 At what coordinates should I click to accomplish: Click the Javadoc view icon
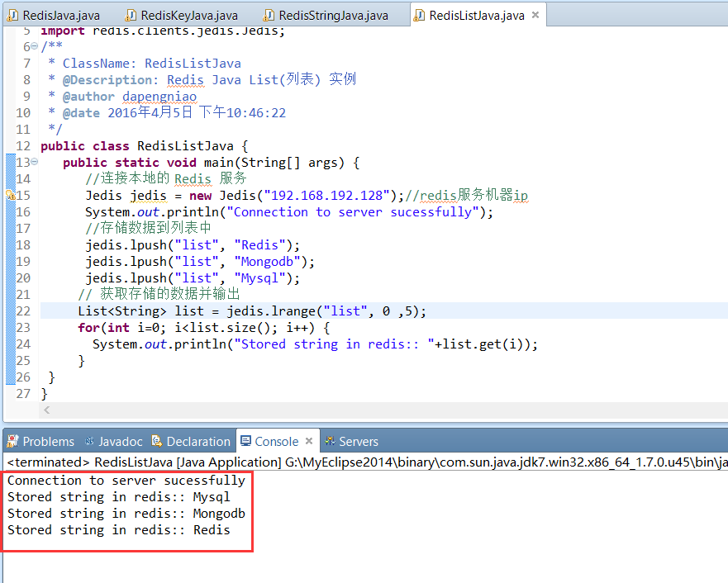point(88,442)
